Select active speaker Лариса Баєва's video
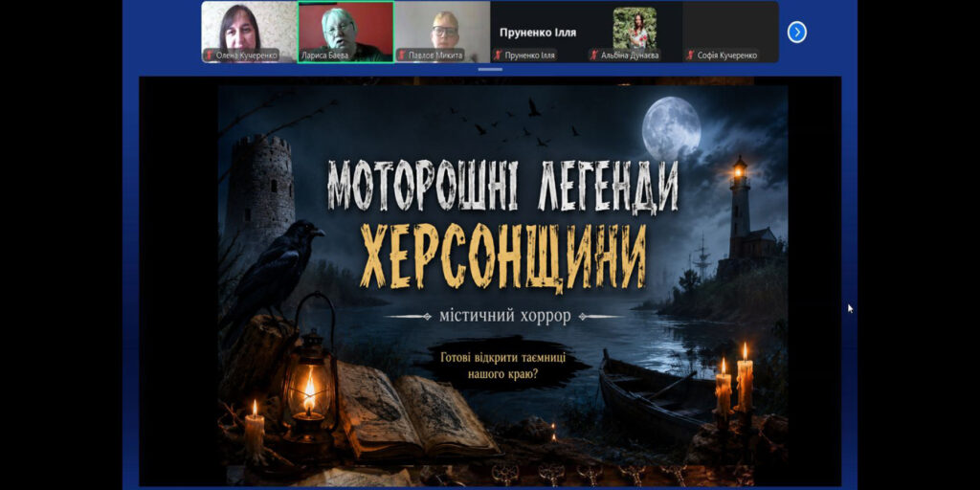The height and width of the screenshot is (490, 980). 345,32
